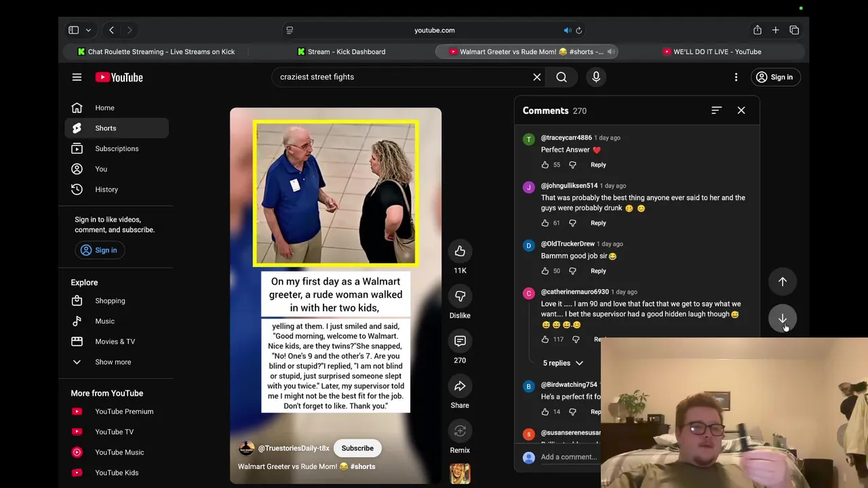Open History in sidebar

(117, 189)
